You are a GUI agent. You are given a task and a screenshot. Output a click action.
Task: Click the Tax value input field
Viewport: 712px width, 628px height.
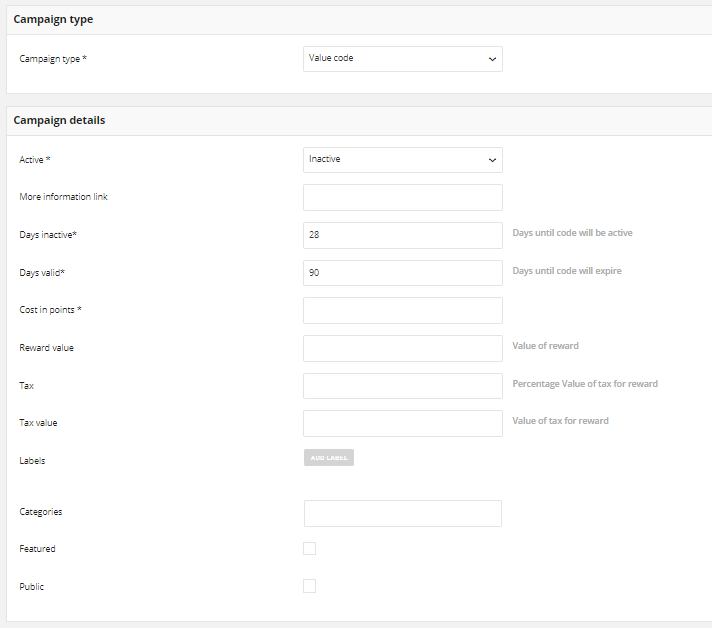403,424
